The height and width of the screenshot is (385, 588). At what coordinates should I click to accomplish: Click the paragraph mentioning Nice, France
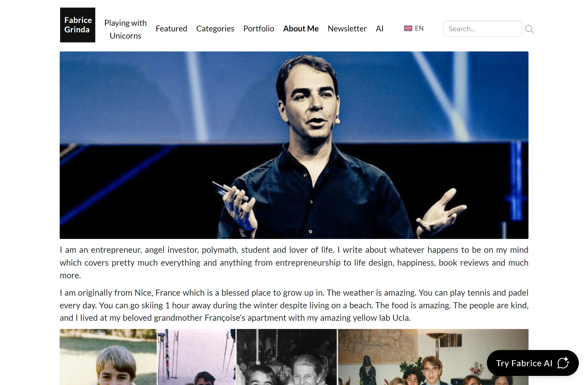294,305
